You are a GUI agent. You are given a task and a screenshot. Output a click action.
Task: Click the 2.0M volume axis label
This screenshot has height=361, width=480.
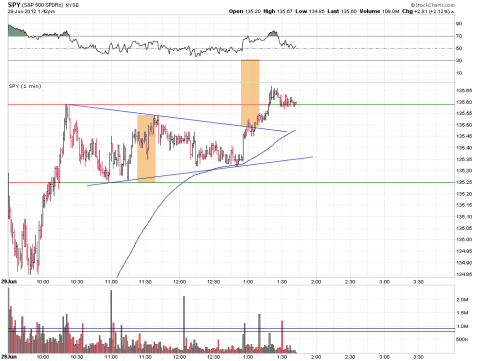click(462, 300)
